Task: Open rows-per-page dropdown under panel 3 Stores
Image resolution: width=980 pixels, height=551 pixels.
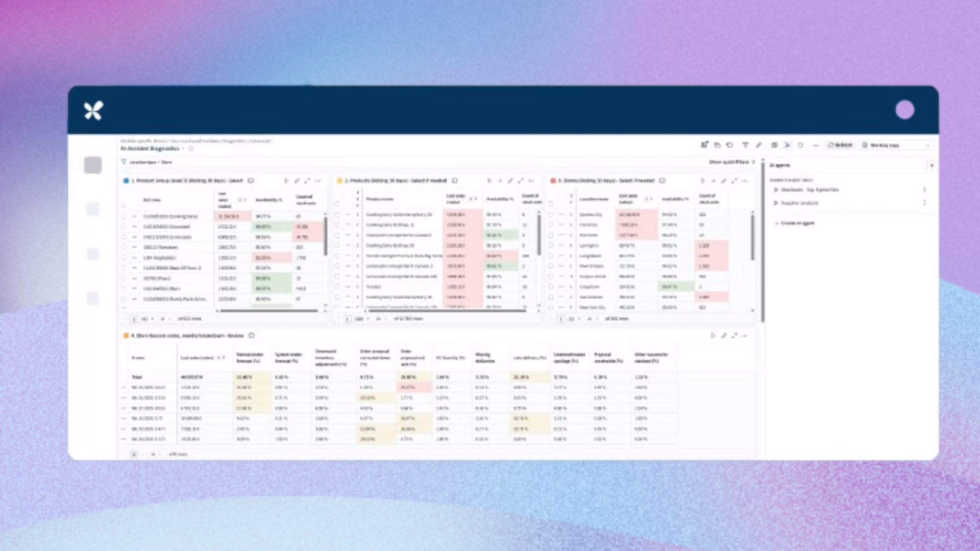Action: pyautogui.click(x=592, y=319)
